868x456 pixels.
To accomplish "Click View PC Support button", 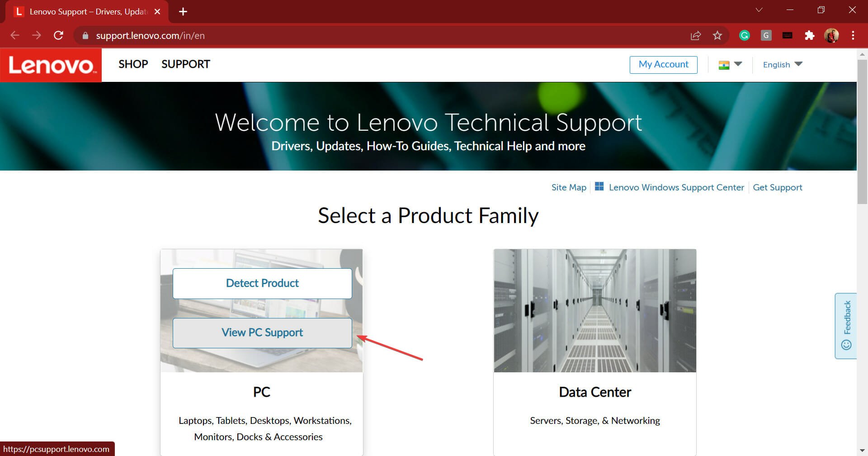I will [262, 333].
